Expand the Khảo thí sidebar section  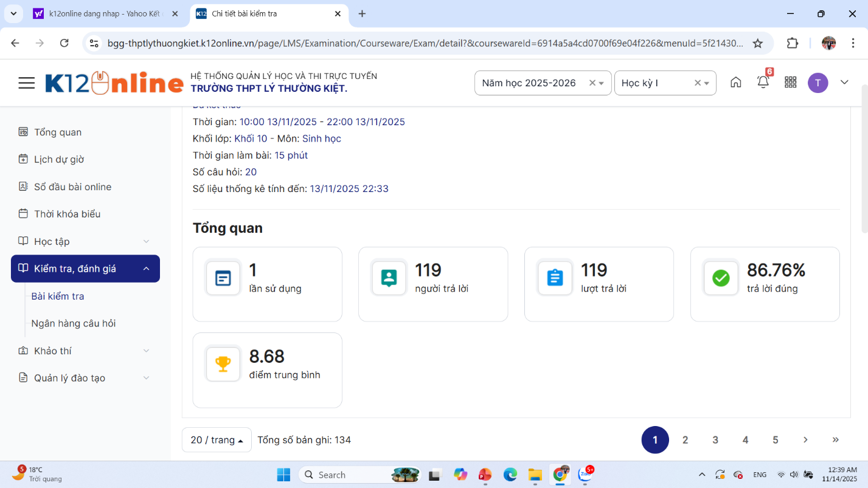pos(85,351)
